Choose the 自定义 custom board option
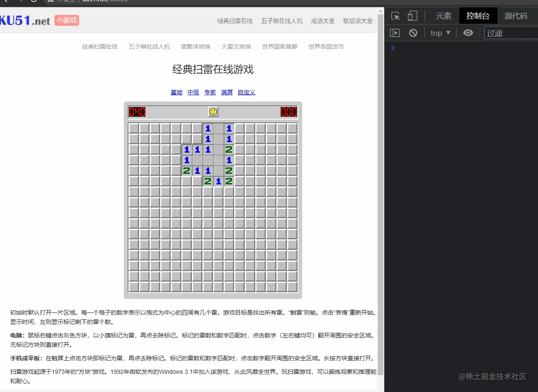The width and height of the screenshot is (538, 392). [246, 92]
